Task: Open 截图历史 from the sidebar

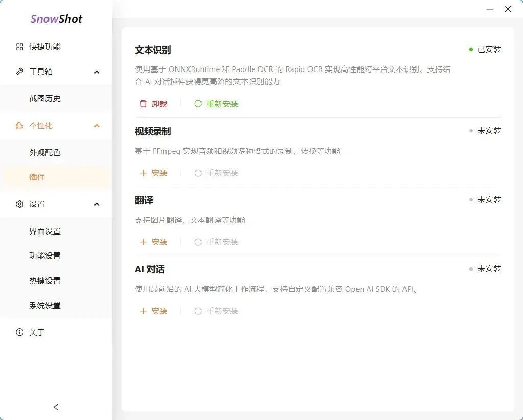Action: click(x=44, y=98)
